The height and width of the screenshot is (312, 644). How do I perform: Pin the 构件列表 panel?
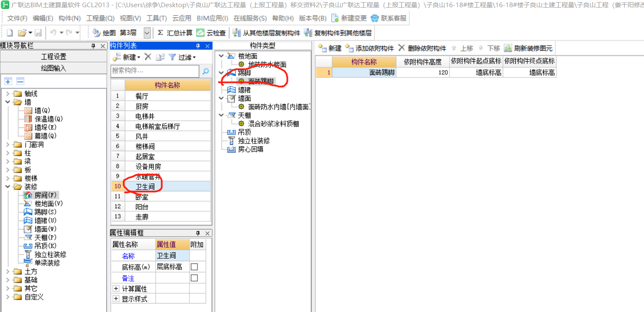point(197,46)
